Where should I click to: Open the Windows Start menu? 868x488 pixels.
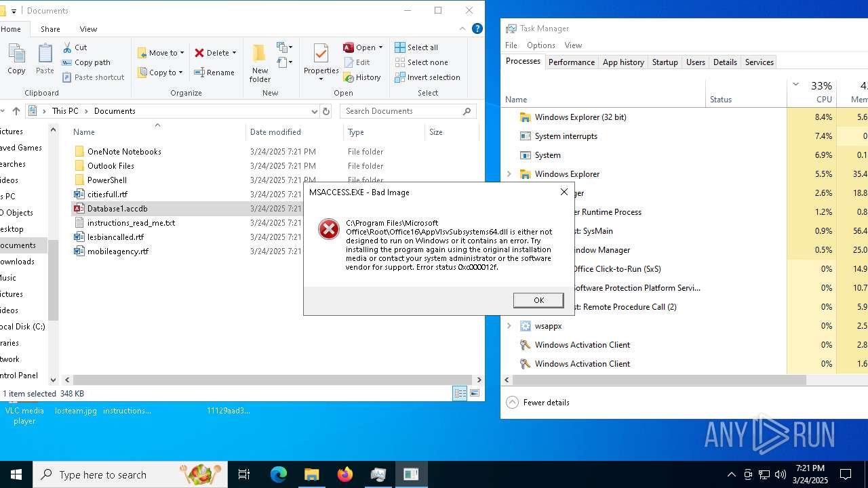click(16, 474)
